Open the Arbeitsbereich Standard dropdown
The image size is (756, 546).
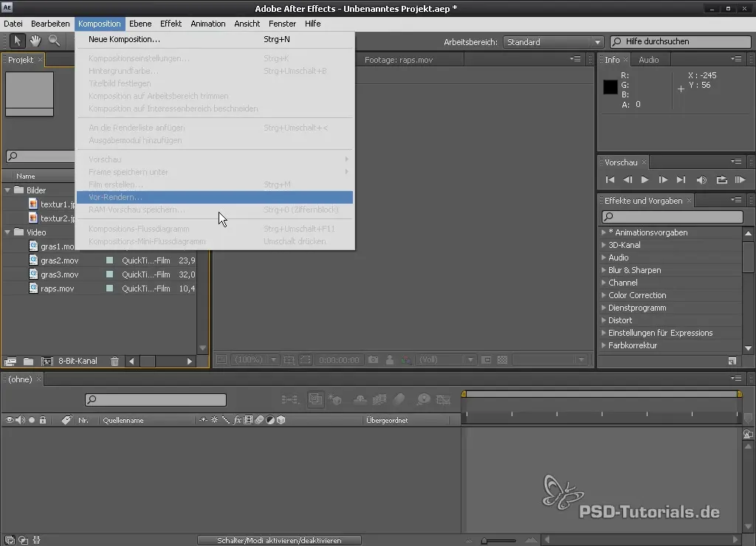553,42
